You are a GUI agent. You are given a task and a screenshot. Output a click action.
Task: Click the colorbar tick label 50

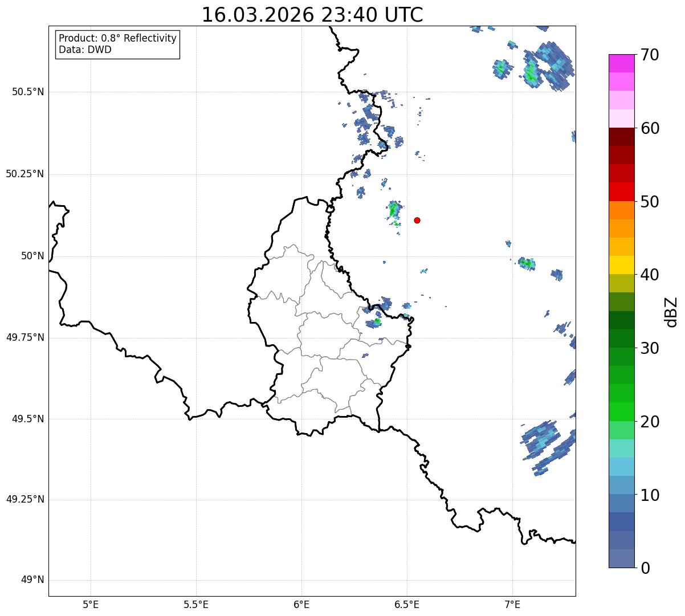pyautogui.click(x=650, y=202)
